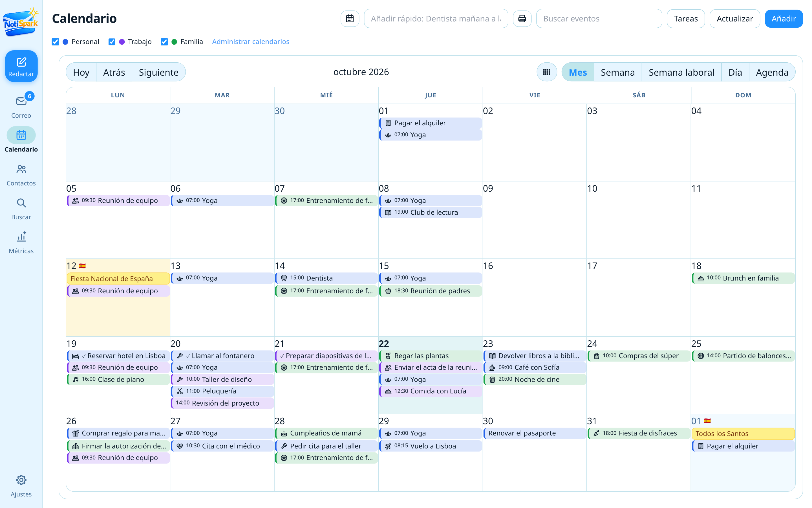This screenshot has width=812, height=508.
Task: Click the purple Trabajo color dot
Action: [122, 42]
